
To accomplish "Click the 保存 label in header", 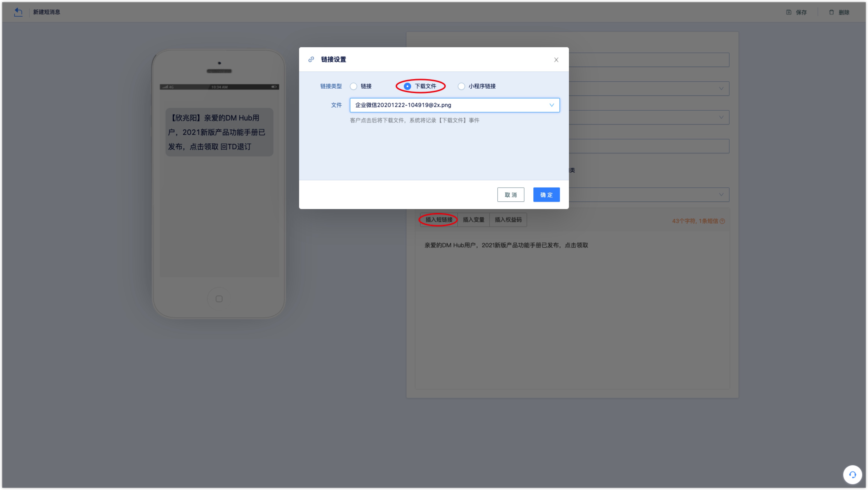I will (x=801, y=12).
